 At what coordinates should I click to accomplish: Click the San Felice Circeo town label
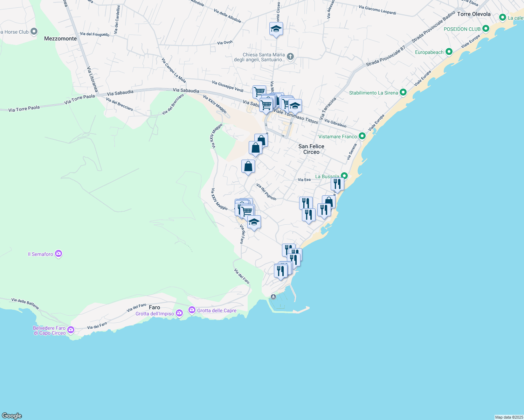(x=311, y=149)
